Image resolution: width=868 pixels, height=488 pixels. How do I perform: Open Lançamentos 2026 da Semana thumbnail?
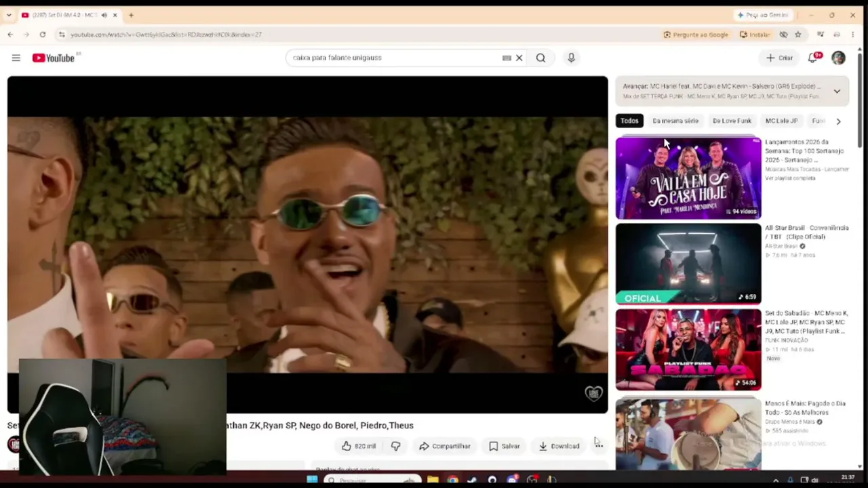point(688,178)
